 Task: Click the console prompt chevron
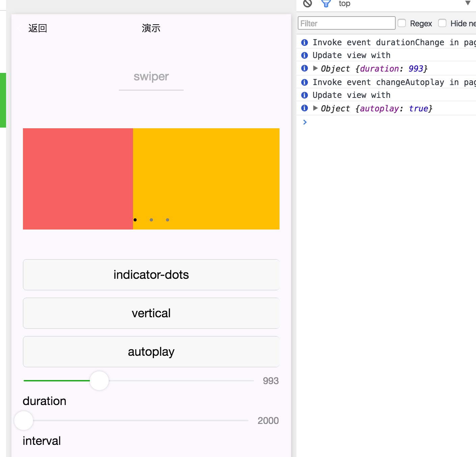point(305,122)
